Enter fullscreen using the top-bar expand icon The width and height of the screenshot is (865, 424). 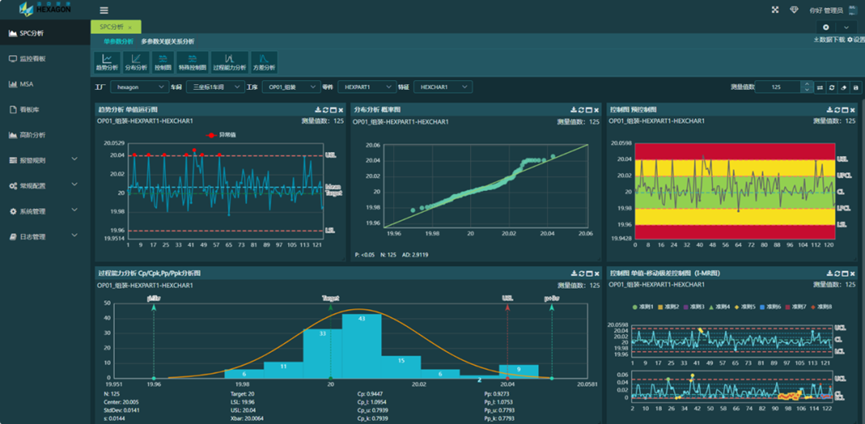pyautogui.click(x=774, y=10)
